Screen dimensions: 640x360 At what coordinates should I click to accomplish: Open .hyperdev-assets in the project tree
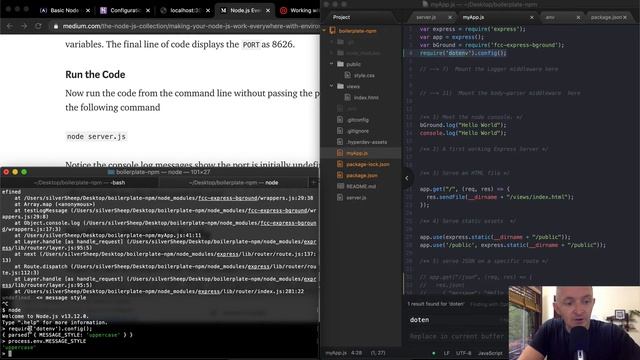(x=367, y=142)
